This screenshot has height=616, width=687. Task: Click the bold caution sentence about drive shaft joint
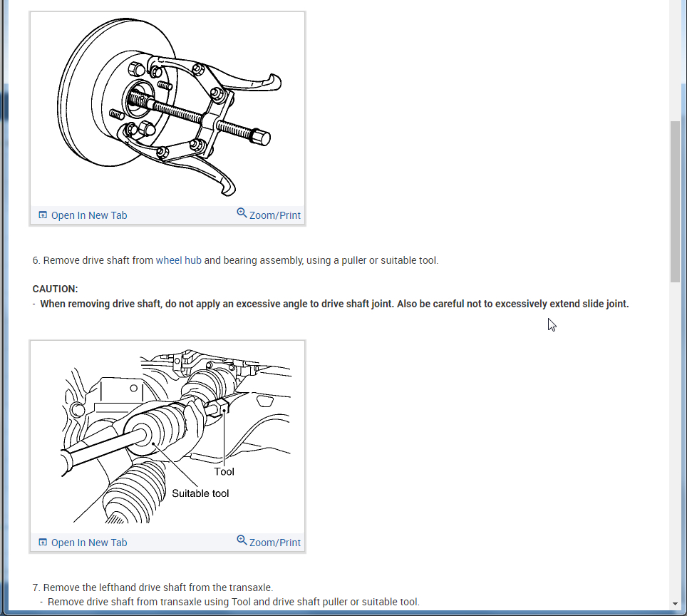click(x=334, y=304)
